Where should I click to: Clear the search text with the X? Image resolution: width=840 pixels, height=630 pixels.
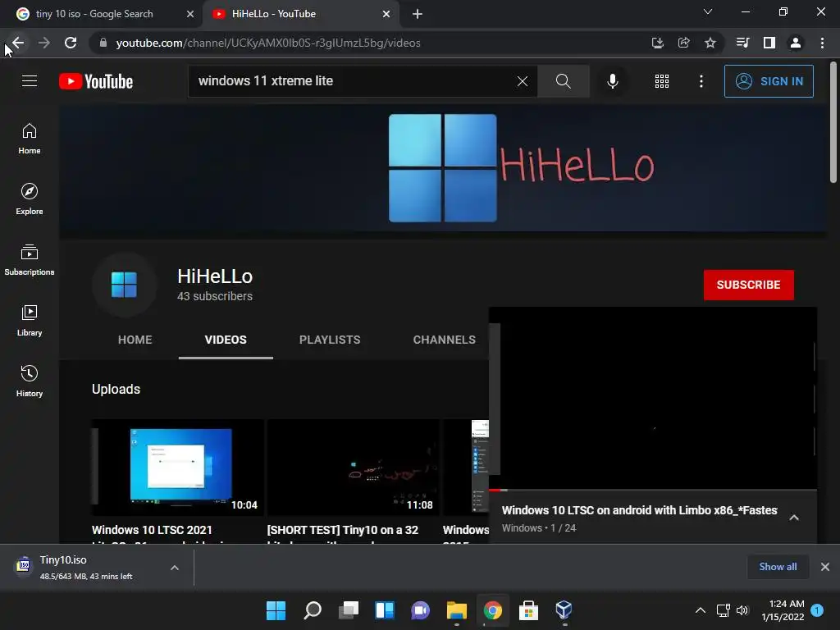(523, 81)
